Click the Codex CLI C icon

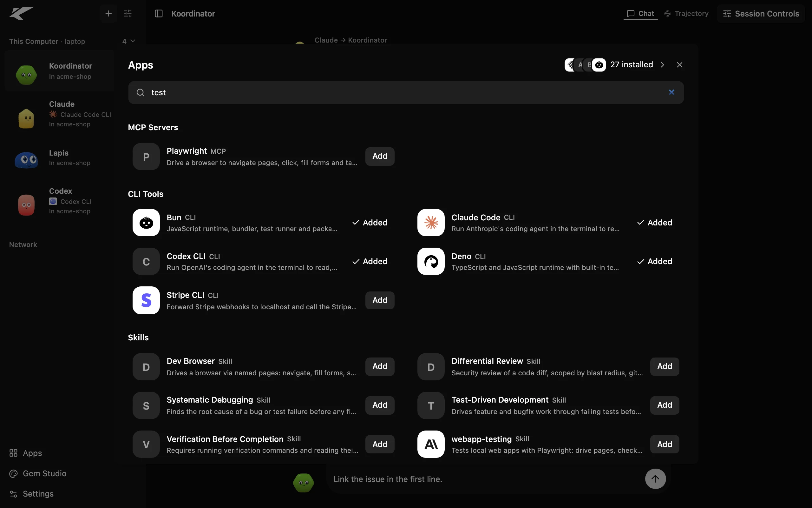pyautogui.click(x=146, y=261)
